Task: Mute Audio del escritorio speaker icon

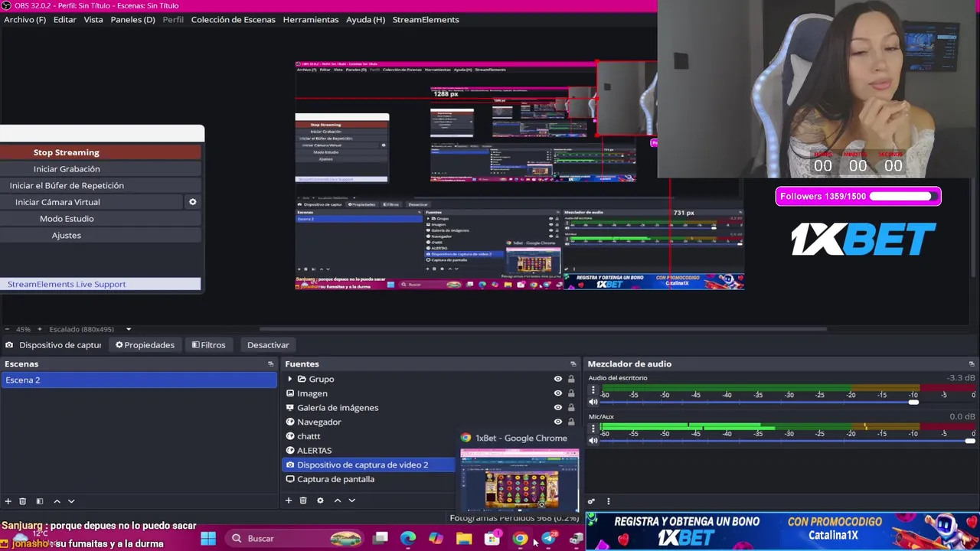Action: tap(593, 402)
